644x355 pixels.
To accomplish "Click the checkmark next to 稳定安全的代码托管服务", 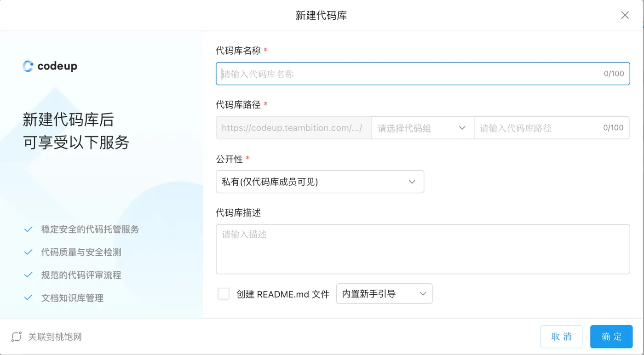I will (x=29, y=229).
